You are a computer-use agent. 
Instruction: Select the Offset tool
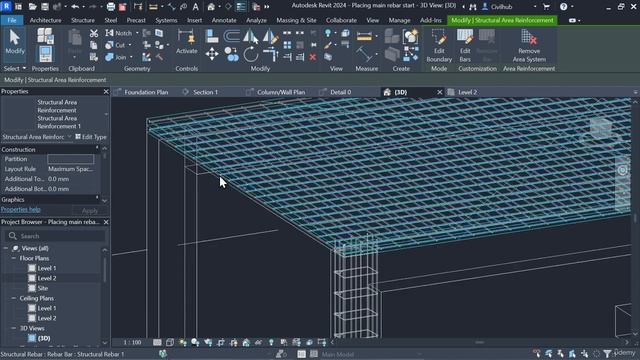point(231,36)
